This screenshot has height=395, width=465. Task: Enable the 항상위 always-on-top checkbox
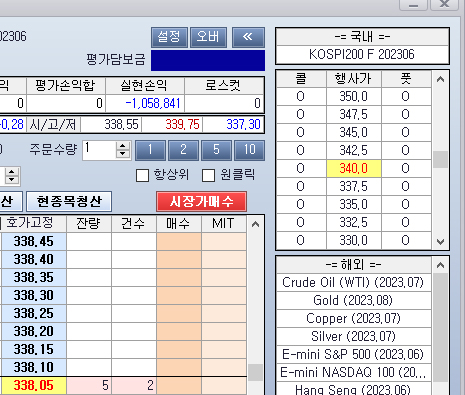142,175
